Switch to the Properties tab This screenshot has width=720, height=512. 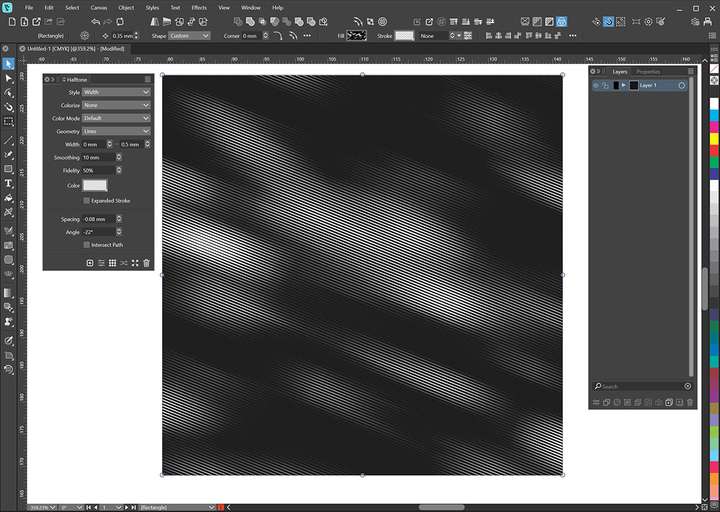point(648,72)
